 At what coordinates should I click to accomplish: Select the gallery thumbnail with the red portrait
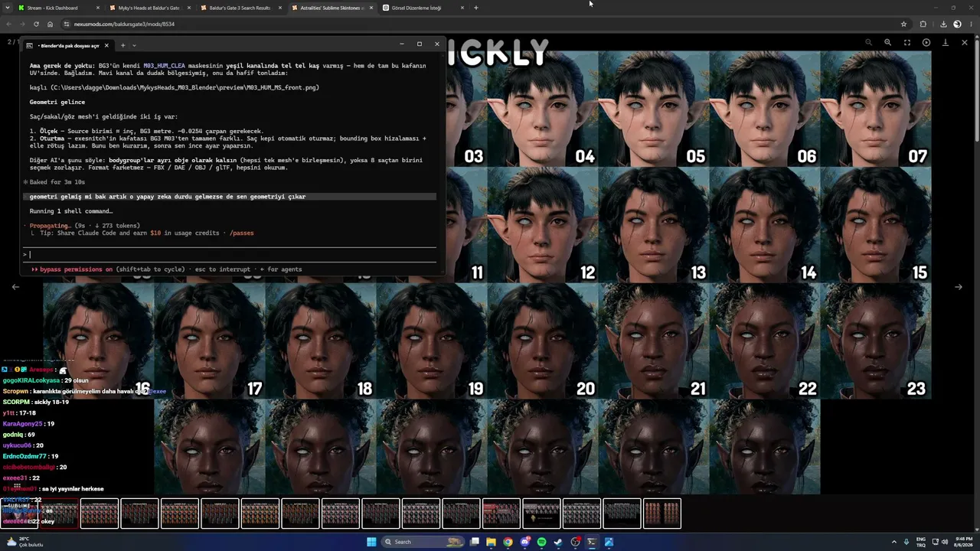pos(501,514)
